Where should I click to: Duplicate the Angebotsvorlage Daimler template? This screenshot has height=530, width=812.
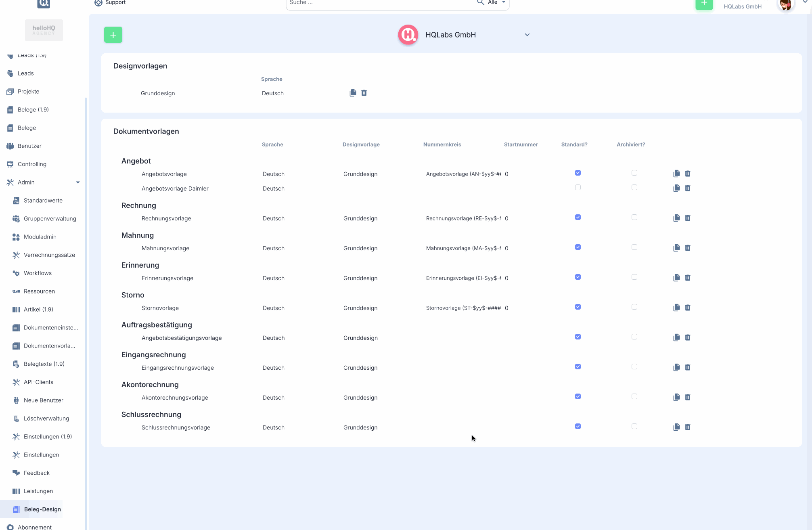point(676,188)
